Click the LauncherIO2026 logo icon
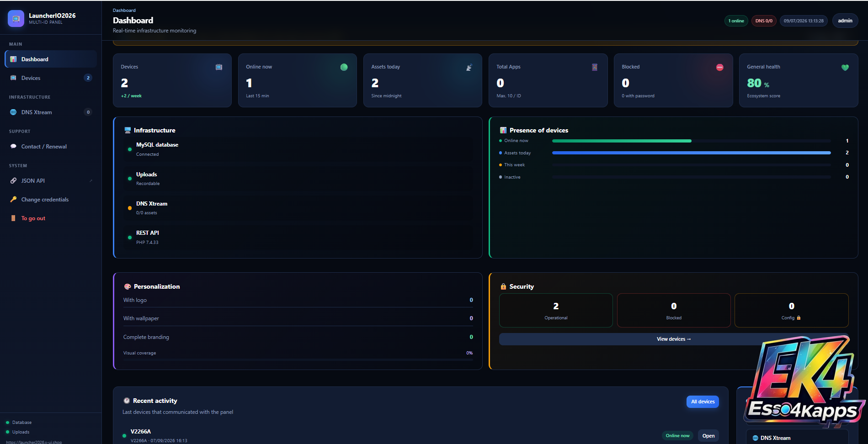Image resolution: width=868 pixels, height=444 pixels. point(16,19)
